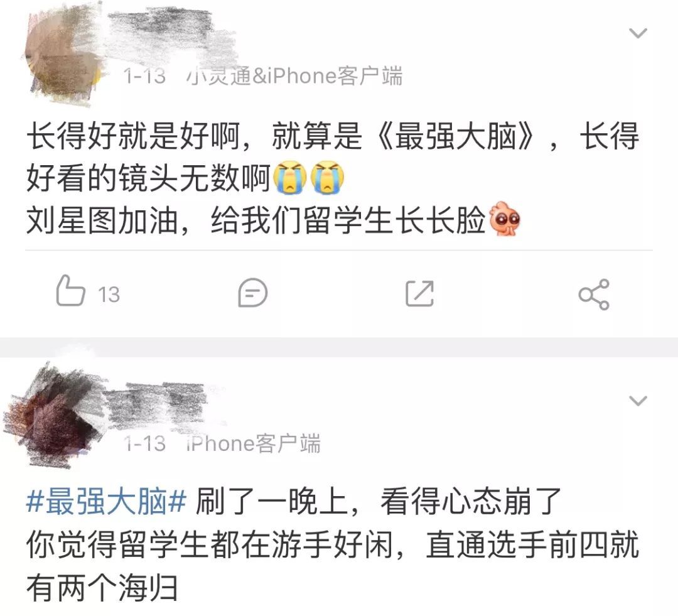This screenshot has height=616, width=678.
Task: Tap the 小灵通&iPhone客户端 source label
Action: point(294,76)
